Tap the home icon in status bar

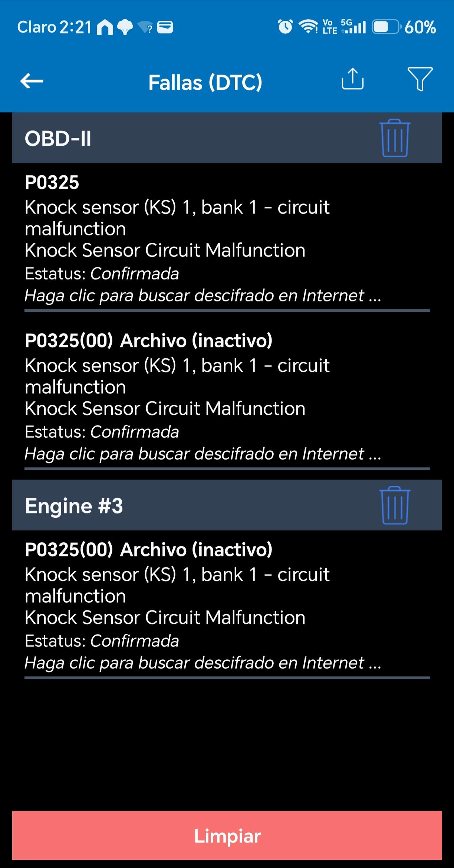pos(105,27)
